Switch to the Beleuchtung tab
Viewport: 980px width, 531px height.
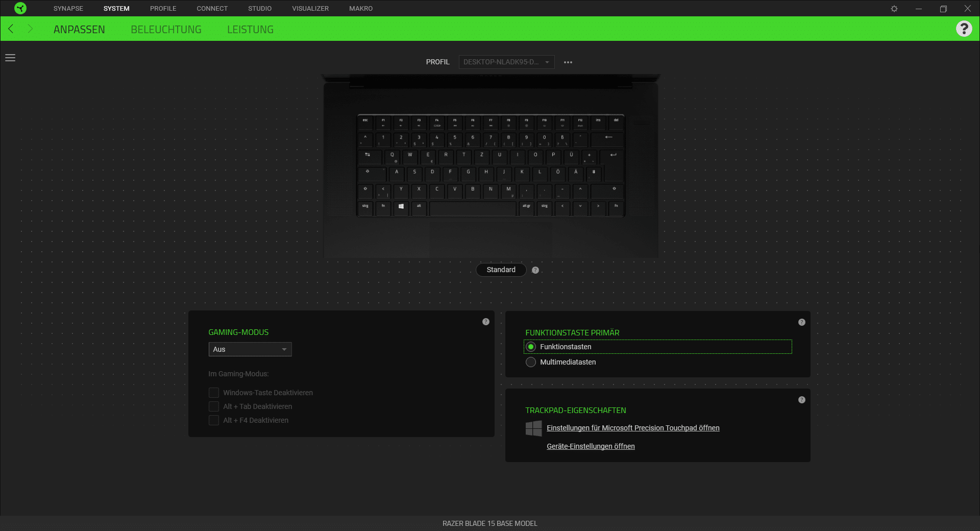point(166,30)
